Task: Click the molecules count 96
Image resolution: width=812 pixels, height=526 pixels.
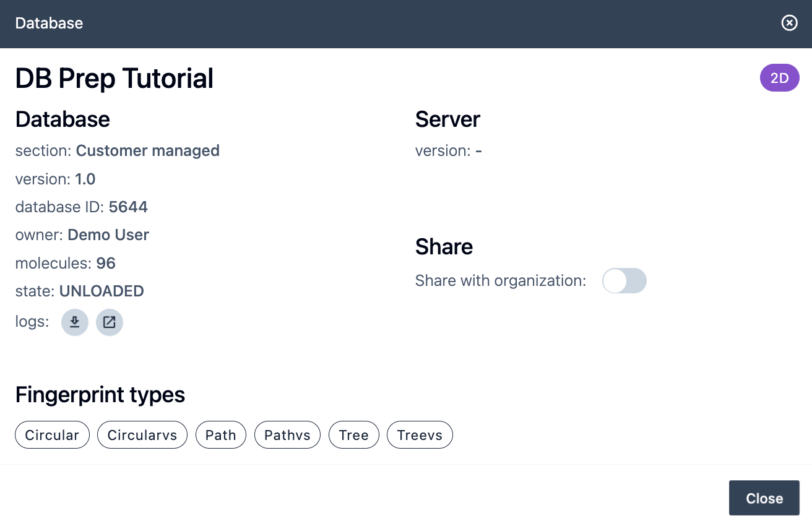Action: click(106, 264)
